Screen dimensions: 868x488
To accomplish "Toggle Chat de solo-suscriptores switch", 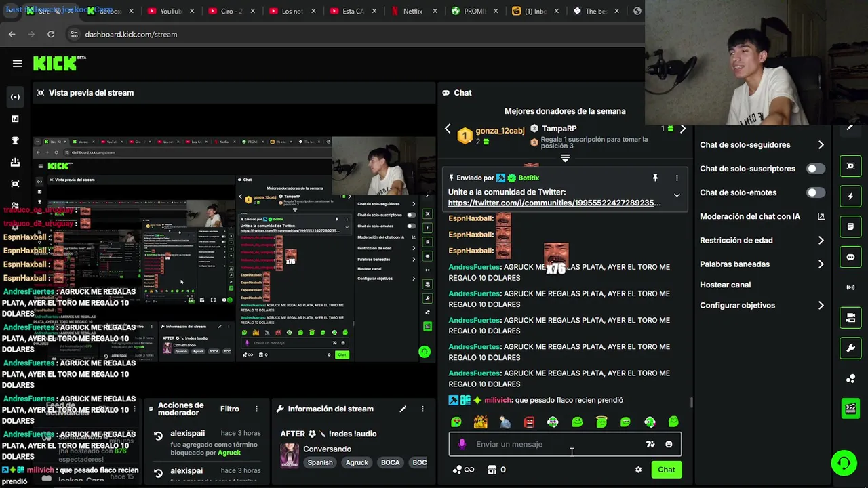I will [816, 169].
